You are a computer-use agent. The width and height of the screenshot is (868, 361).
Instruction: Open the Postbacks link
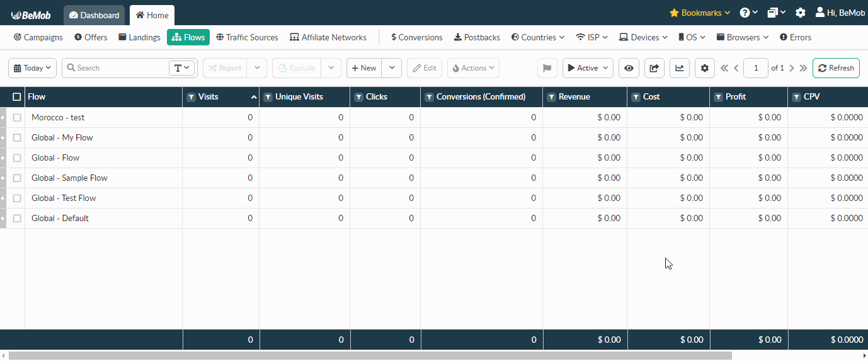tap(477, 37)
